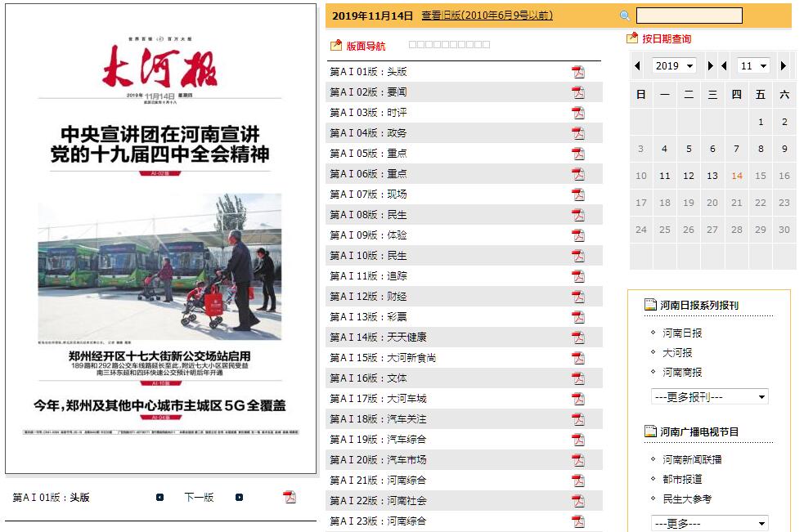Download PDF for 第AⅠ06版：重点
This screenshot has height=532, width=804.
[x=578, y=174]
